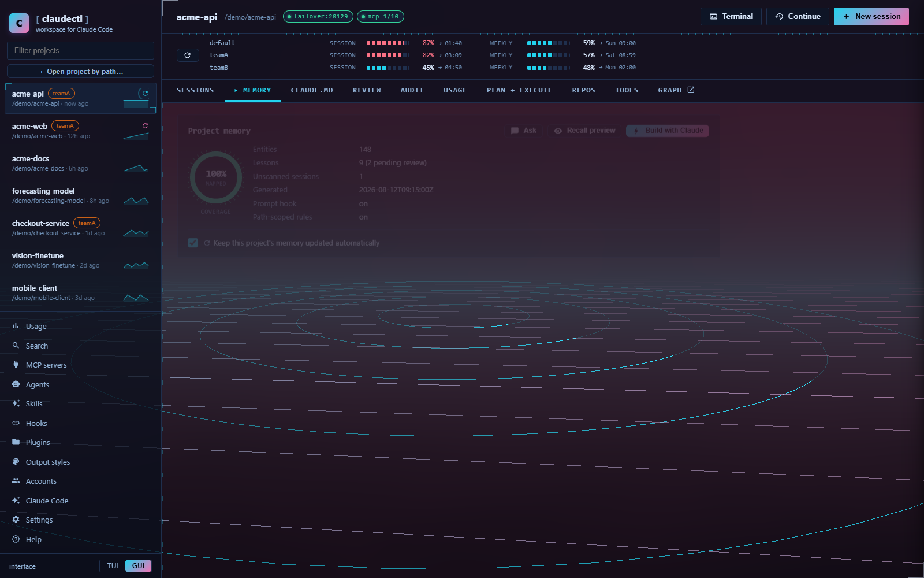The height and width of the screenshot is (578, 924).
Task: Open the Usage bar-chart icon in the sidebar
Action: pyautogui.click(x=16, y=326)
